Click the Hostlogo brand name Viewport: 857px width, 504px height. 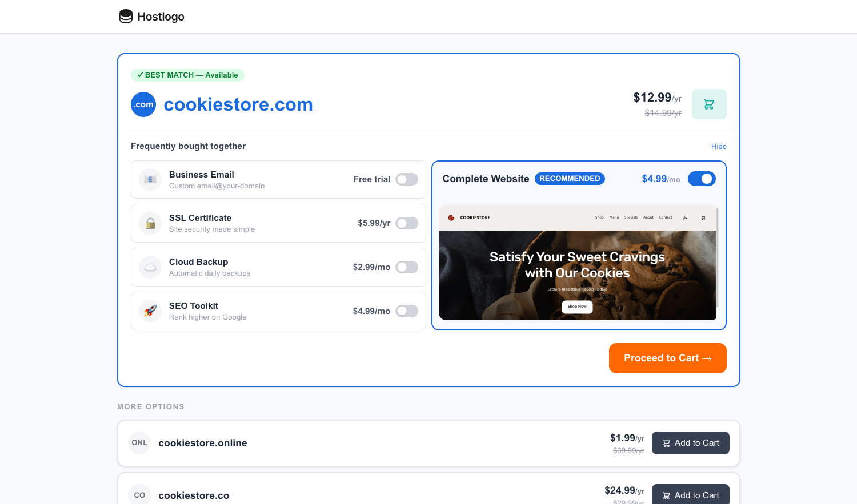tap(161, 17)
